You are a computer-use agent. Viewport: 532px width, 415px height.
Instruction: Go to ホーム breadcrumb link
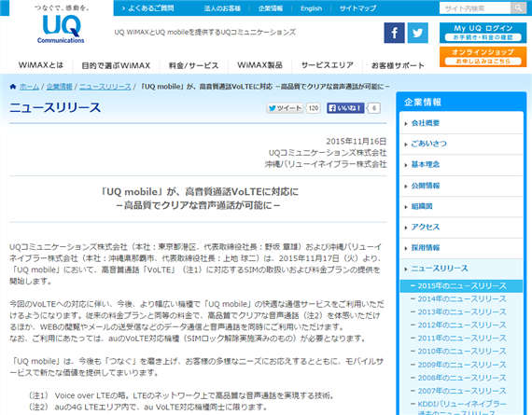click(29, 87)
